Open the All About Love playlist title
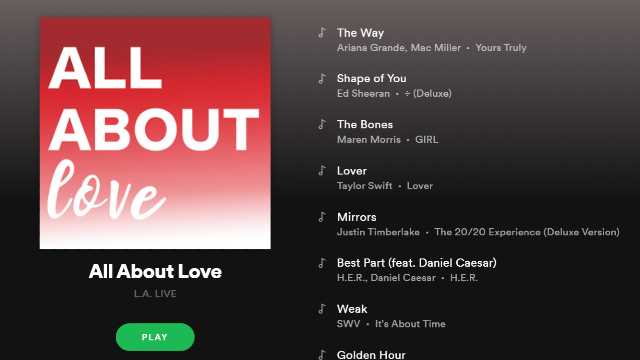 point(155,271)
